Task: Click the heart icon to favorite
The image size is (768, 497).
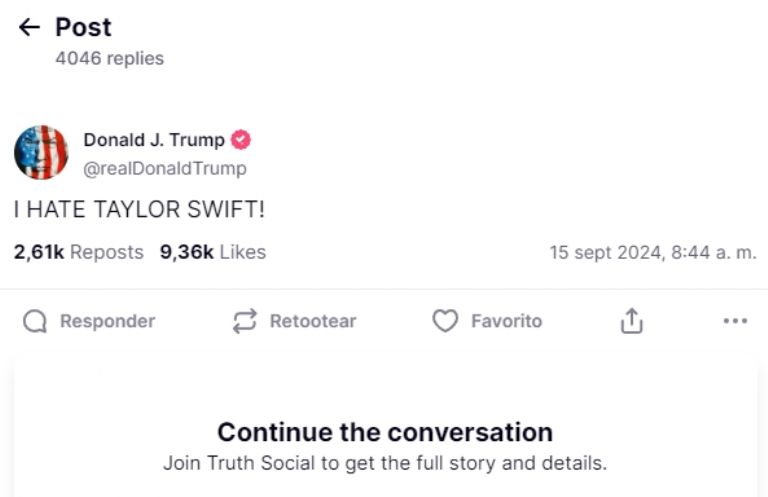Action: 445,321
